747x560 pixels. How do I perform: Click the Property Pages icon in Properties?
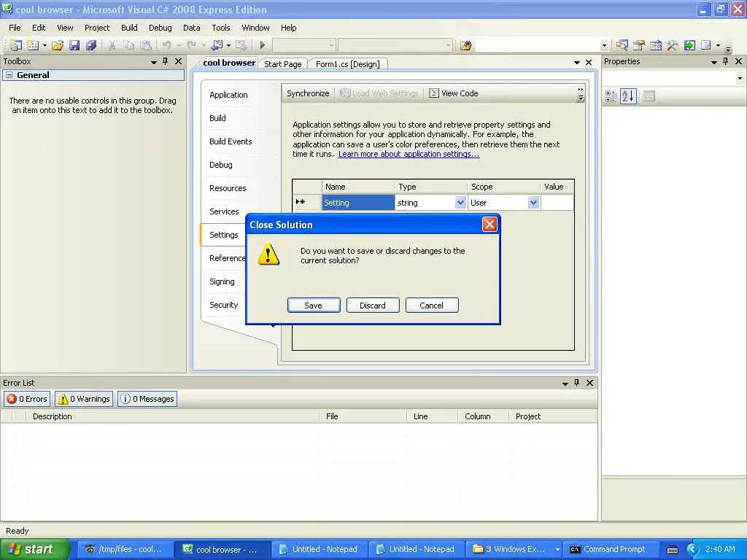tap(649, 96)
